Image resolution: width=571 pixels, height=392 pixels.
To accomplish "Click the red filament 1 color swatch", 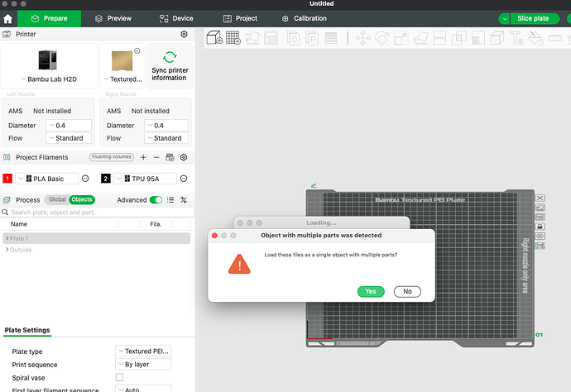I will point(7,179).
